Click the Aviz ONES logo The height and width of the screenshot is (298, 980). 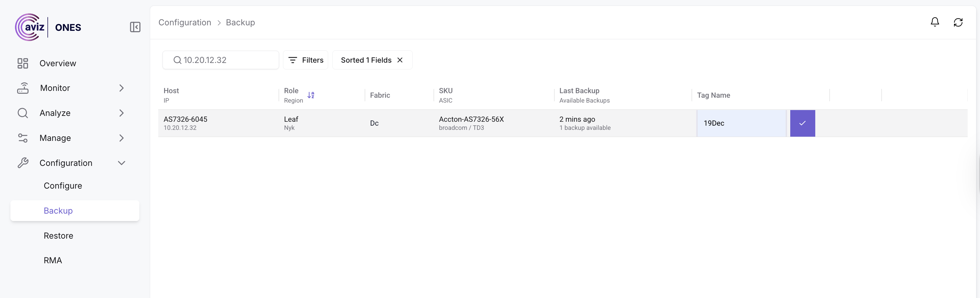pyautogui.click(x=48, y=27)
